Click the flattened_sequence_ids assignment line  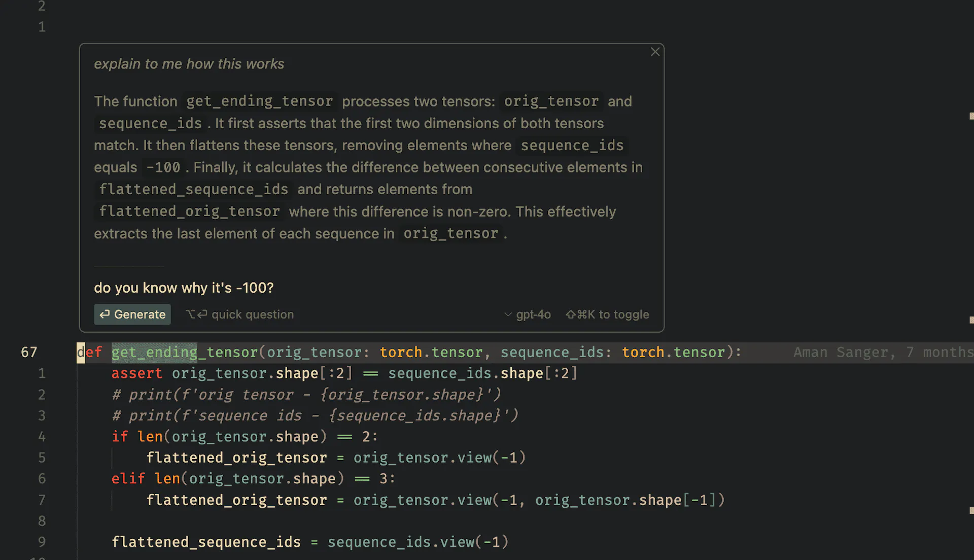[310, 542]
